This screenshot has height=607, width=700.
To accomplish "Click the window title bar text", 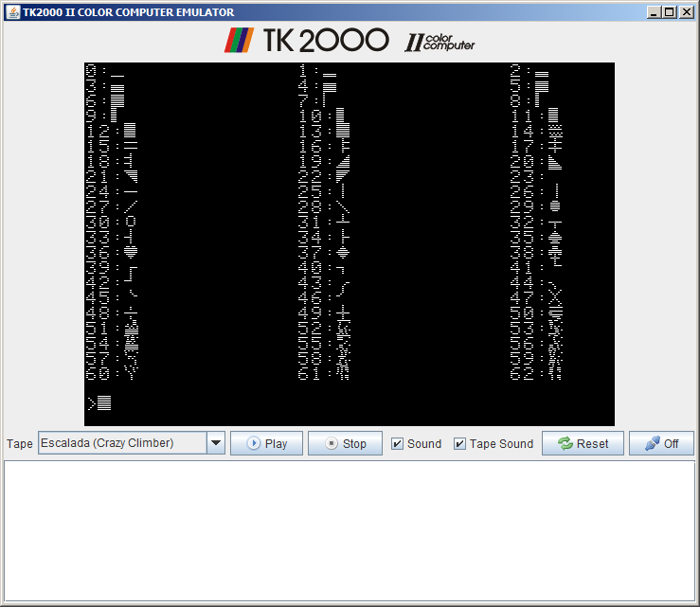I will point(128,12).
